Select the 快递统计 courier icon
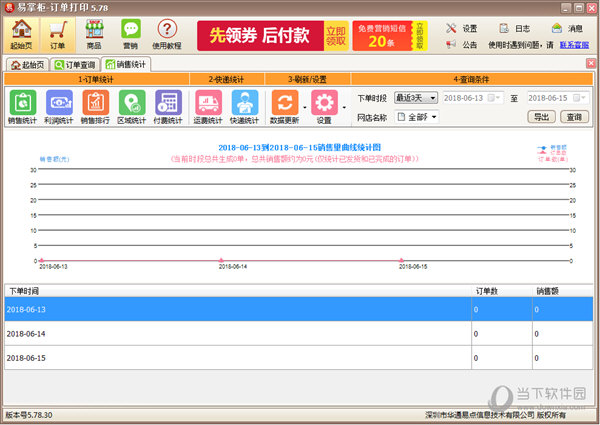The width and height of the screenshot is (600, 425). [245, 107]
